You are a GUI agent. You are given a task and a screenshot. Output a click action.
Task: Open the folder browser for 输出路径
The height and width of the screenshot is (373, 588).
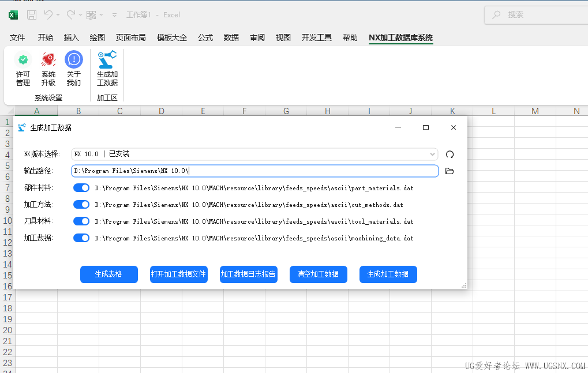450,171
